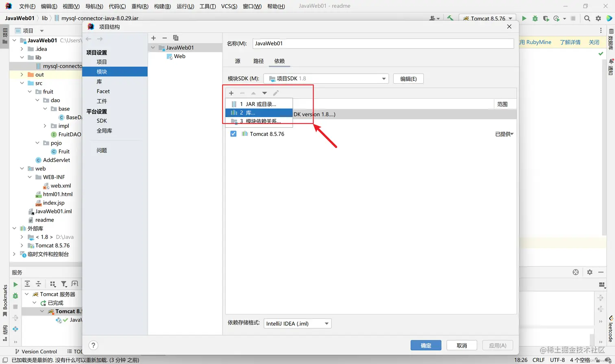Click the 取消 button

[x=462, y=345]
